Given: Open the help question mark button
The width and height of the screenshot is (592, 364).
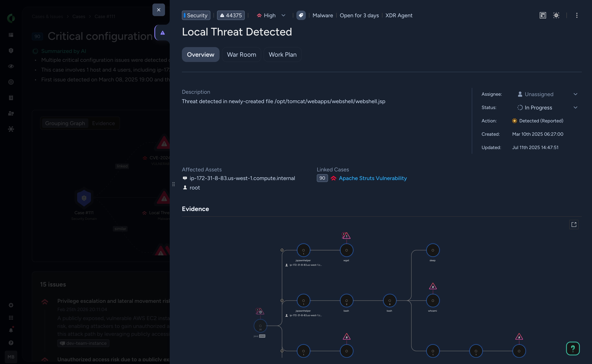Looking at the screenshot, I should coord(573,348).
